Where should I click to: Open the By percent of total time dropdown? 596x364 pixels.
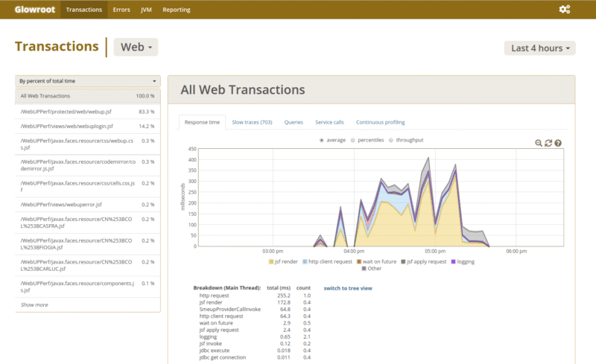point(88,81)
